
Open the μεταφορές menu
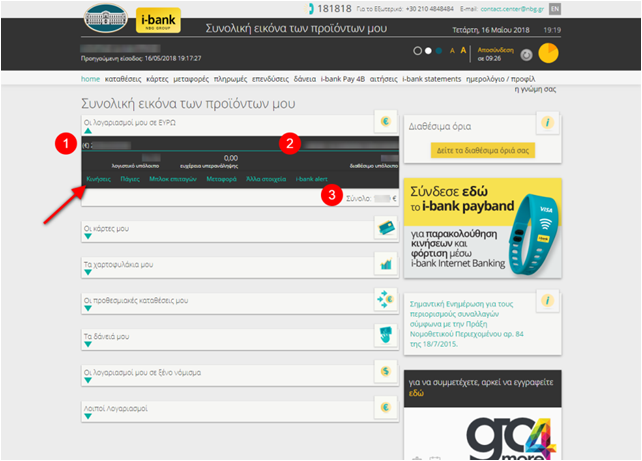pyautogui.click(x=191, y=79)
